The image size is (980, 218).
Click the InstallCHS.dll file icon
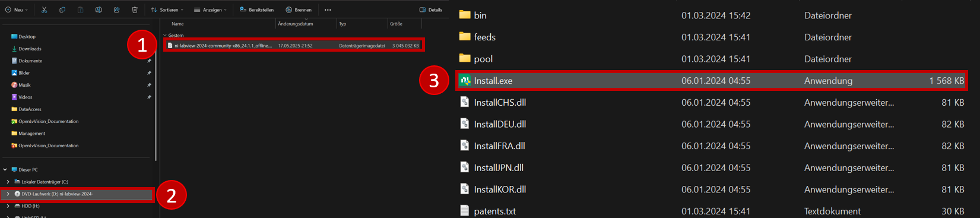point(465,102)
